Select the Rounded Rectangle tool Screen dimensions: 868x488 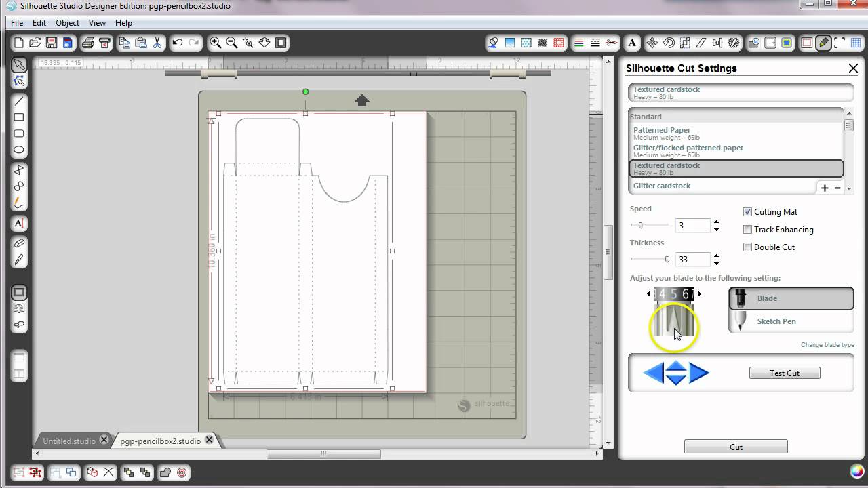click(19, 134)
